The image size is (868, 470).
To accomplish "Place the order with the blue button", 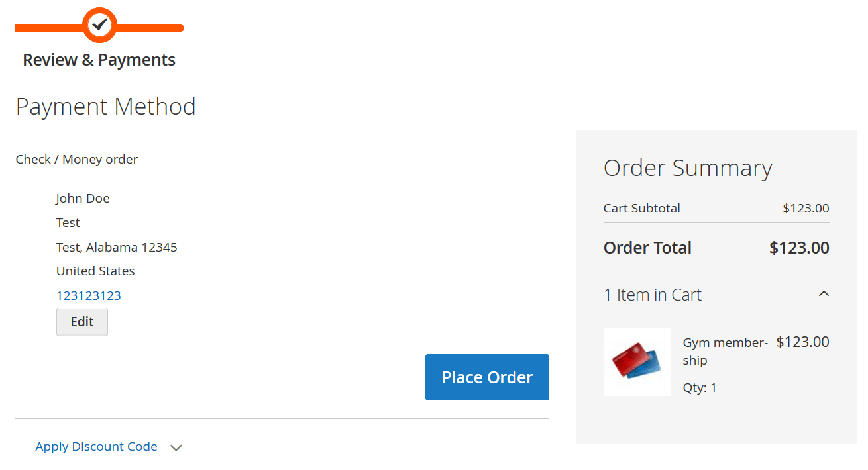I will tap(487, 377).
